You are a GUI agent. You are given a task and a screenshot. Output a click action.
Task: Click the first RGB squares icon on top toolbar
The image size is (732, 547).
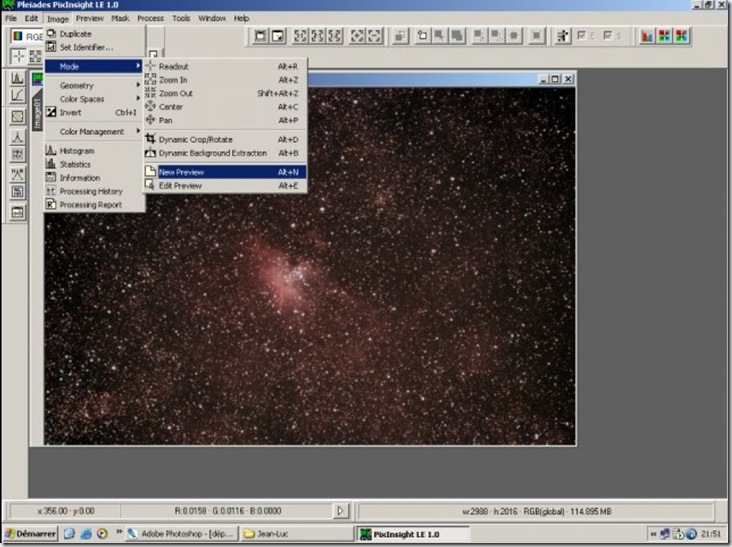point(664,36)
